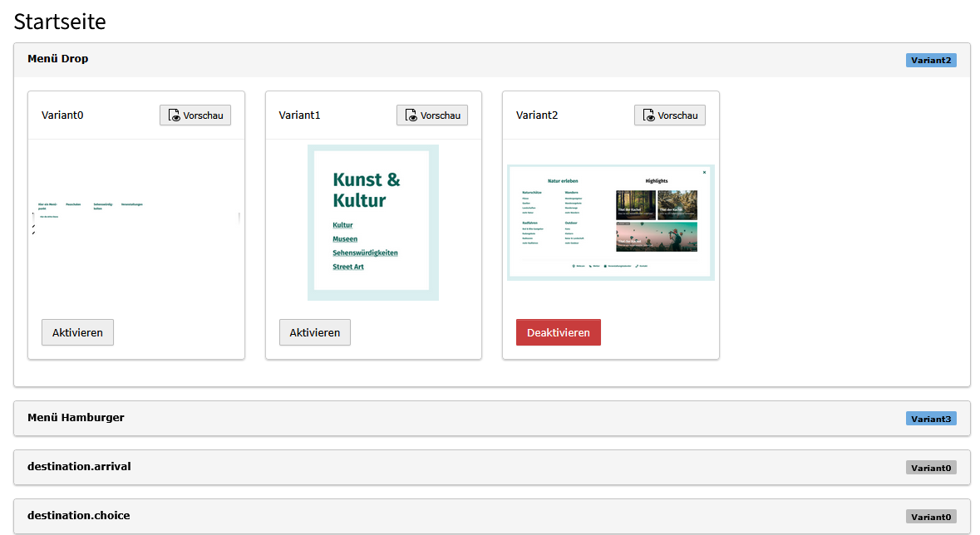The image size is (980, 535).
Task: Click the Museen link in Variant1 preview
Action: pyautogui.click(x=345, y=239)
